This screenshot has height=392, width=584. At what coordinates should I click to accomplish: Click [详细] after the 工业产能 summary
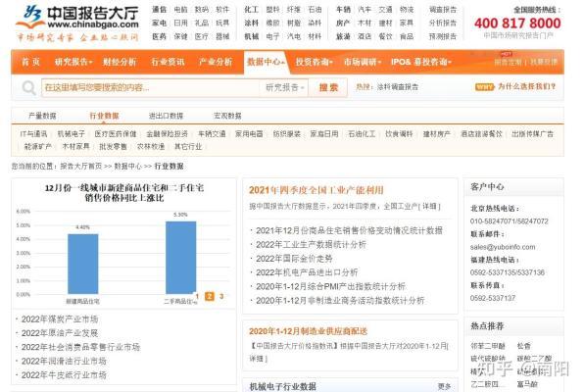pyautogui.click(x=429, y=206)
